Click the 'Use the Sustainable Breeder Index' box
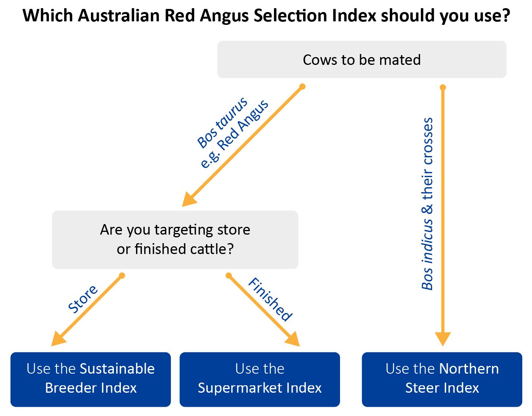 coord(91,379)
